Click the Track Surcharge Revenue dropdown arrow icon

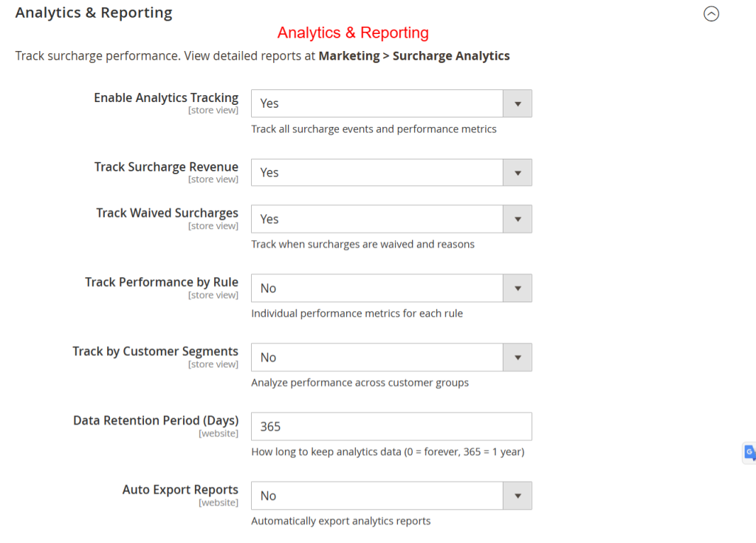(x=517, y=172)
